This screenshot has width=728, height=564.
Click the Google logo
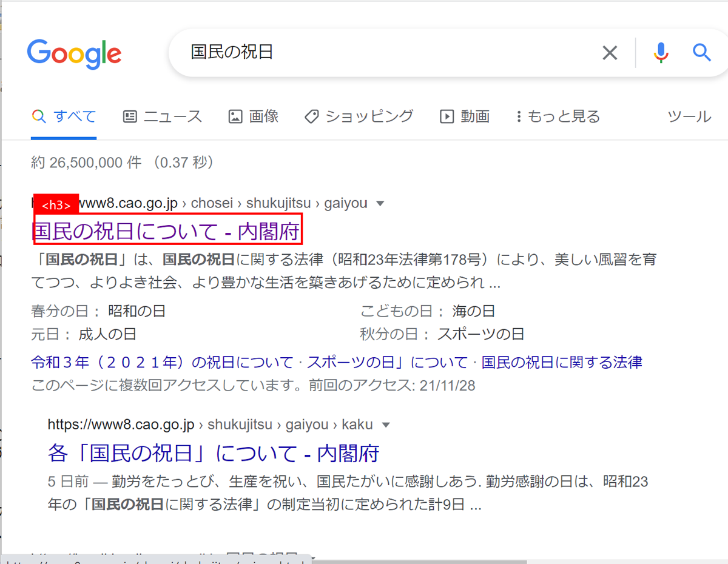pos(74,54)
